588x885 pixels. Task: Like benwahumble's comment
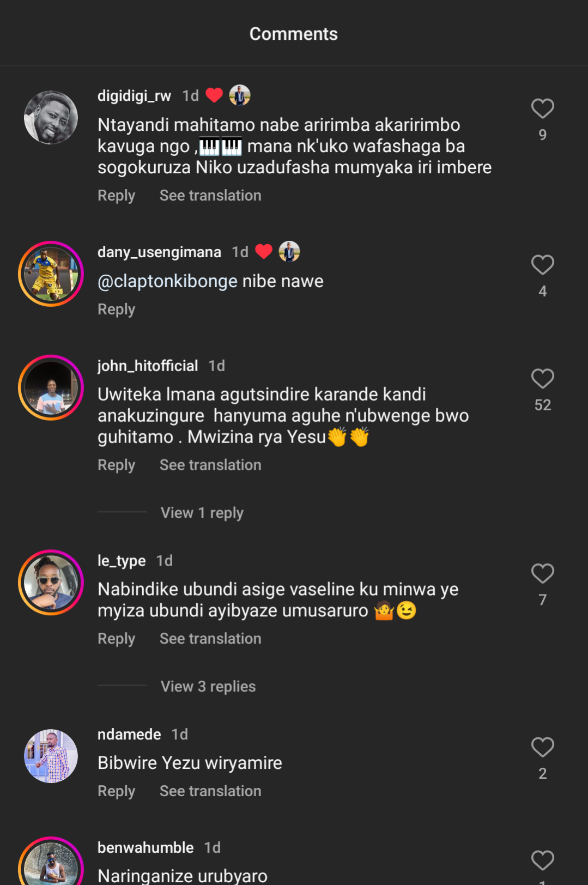(542, 860)
